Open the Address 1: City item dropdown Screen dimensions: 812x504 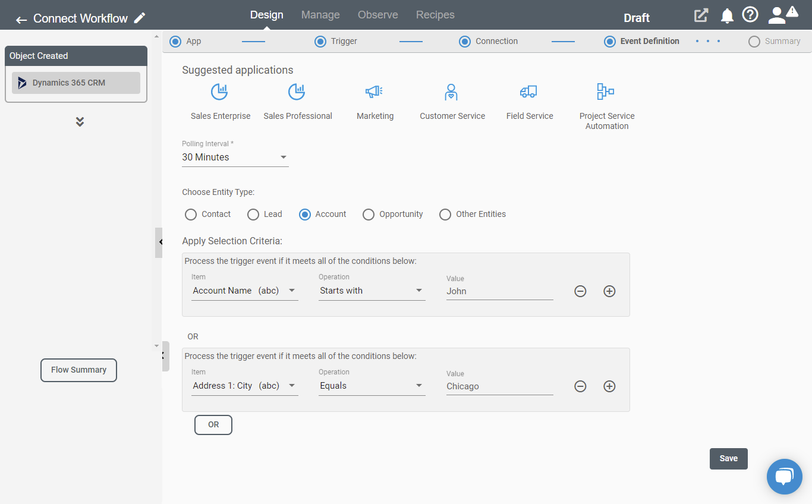tap(245, 386)
